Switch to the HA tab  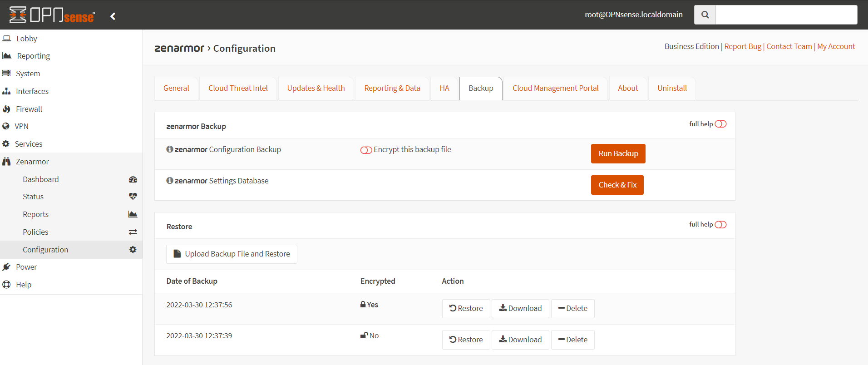click(444, 88)
